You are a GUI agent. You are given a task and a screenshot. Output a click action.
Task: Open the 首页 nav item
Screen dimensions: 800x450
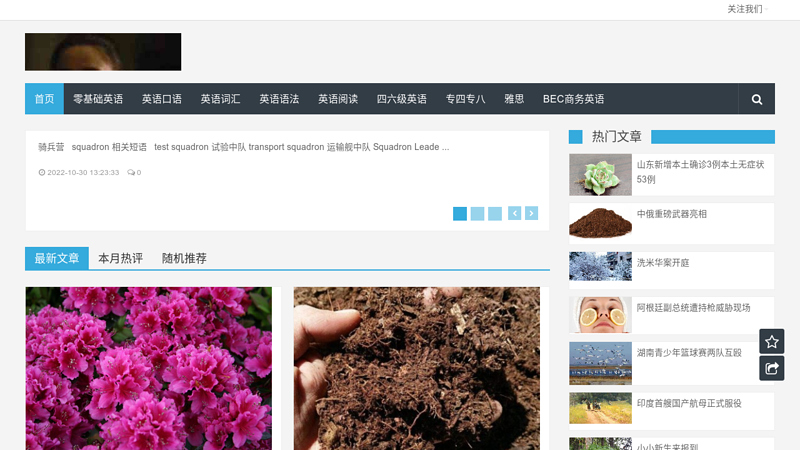tap(44, 99)
